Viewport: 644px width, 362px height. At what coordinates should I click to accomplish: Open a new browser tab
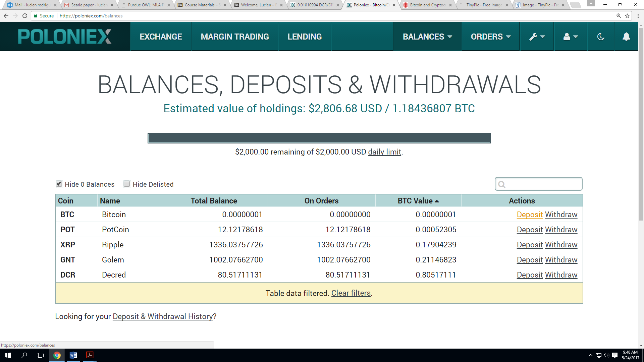tap(576, 5)
